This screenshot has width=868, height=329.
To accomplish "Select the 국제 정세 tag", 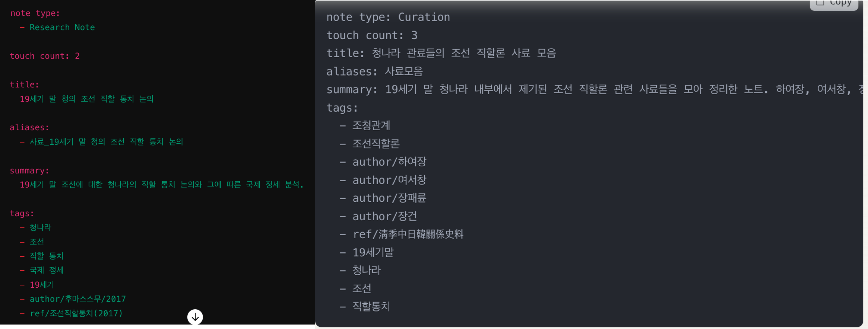I will pos(47,270).
